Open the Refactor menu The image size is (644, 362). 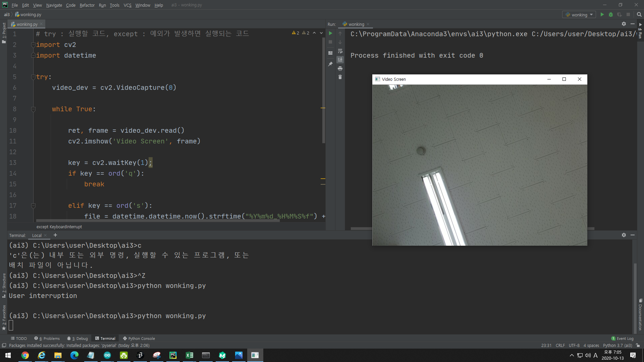[87, 5]
